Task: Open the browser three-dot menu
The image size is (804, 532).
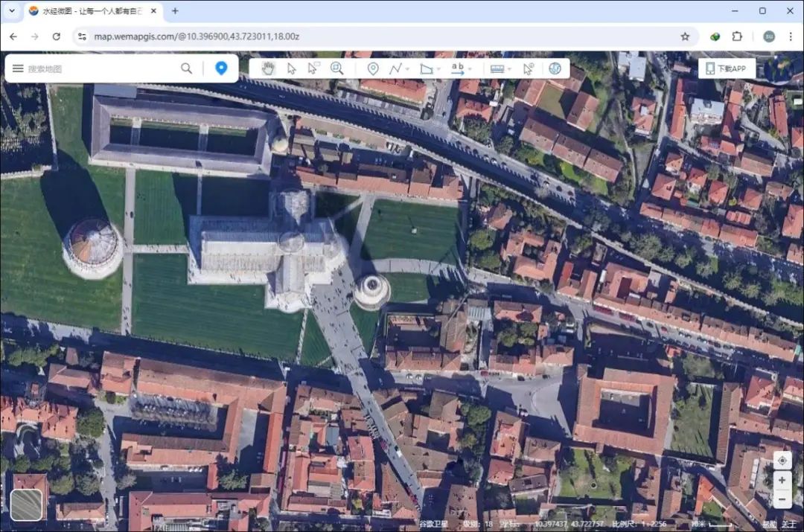Action: click(790, 36)
